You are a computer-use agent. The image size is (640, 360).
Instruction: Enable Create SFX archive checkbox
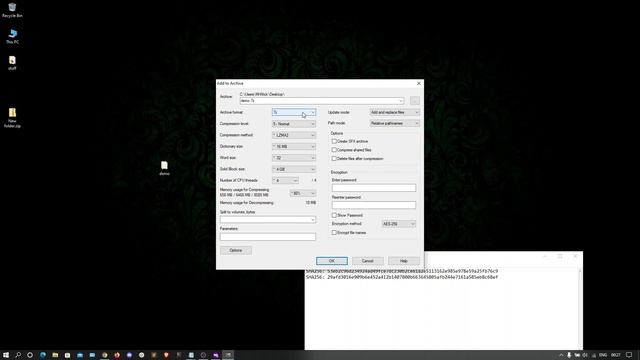click(334, 141)
